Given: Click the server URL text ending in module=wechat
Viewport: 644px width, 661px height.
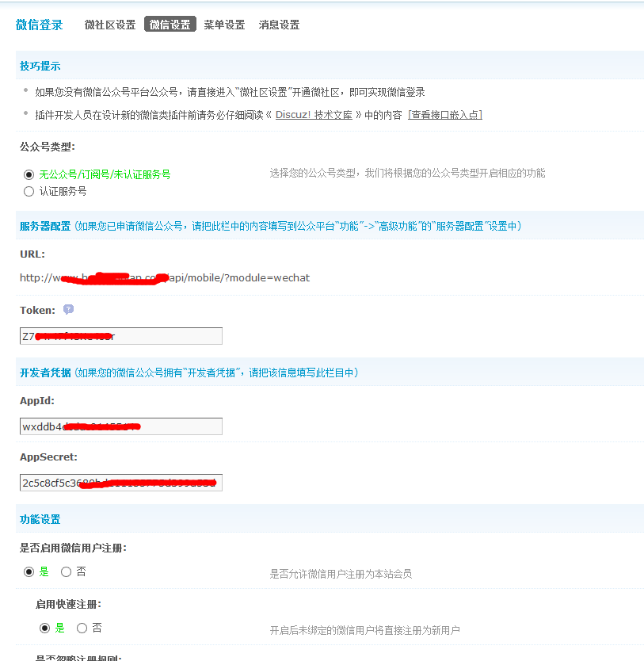Looking at the screenshot, I should click(165, 278).
